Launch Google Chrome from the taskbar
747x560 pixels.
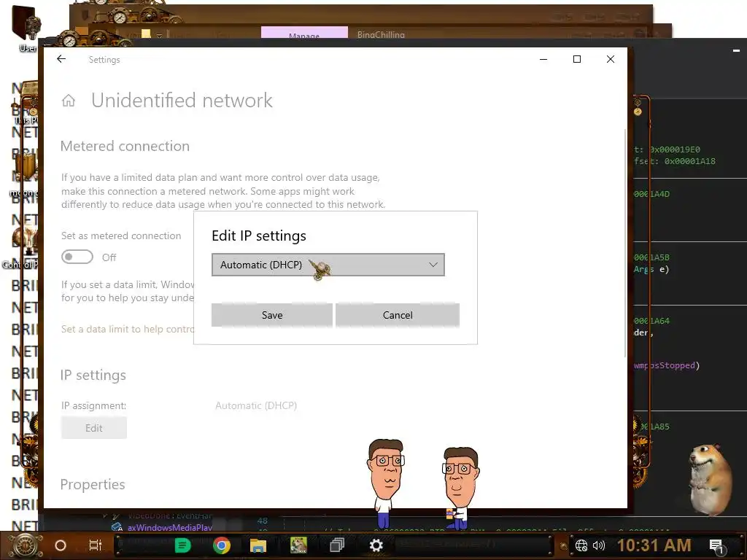tap(222, 545)
